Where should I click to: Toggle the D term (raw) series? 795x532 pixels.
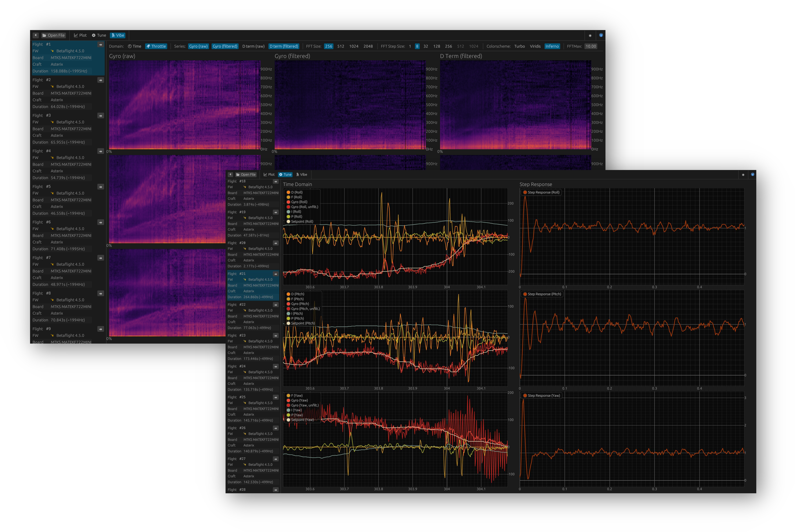click(253, 47)
